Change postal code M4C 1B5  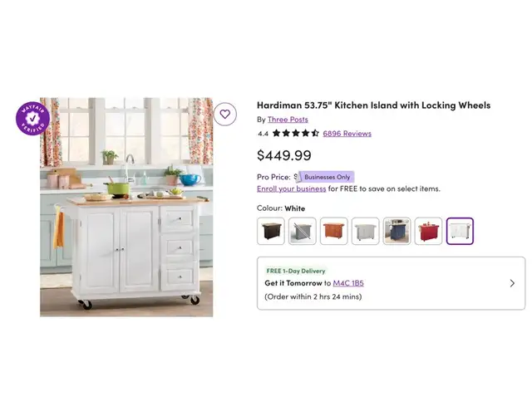[348, 283]
